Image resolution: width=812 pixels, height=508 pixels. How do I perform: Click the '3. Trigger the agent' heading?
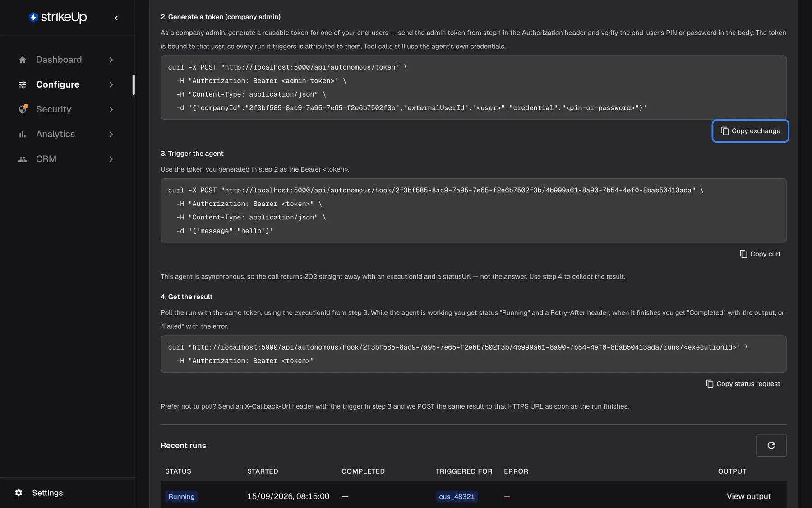click(192, 154)
